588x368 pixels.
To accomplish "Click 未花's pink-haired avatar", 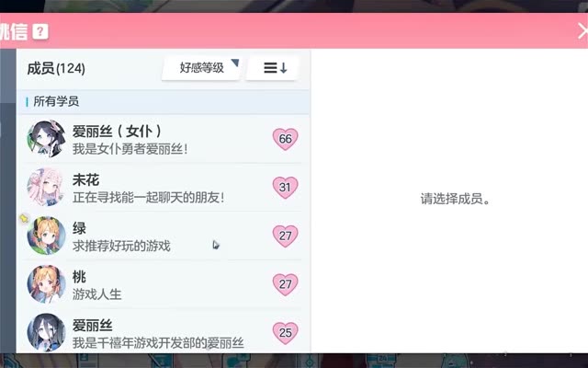I will (x=46, y=187).
